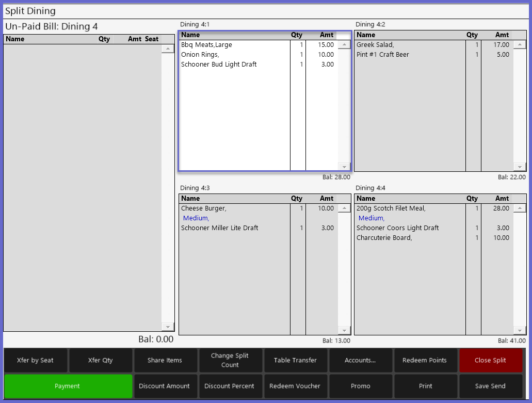Click scroll up arrow in Un-Paid Bill list
Image resolution: width=532 pixels, height=403 pixels.
pyautogui.click(x=168, y=49)
